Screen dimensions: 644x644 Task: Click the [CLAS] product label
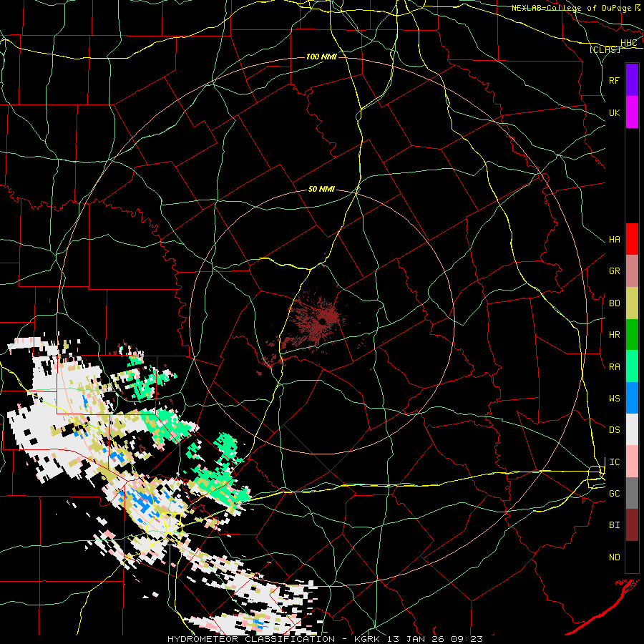pyautogui.click(x=605, y=49)
